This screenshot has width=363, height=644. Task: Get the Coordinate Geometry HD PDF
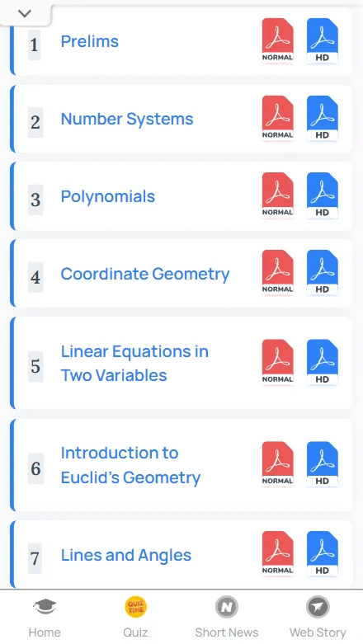point(323,273)
